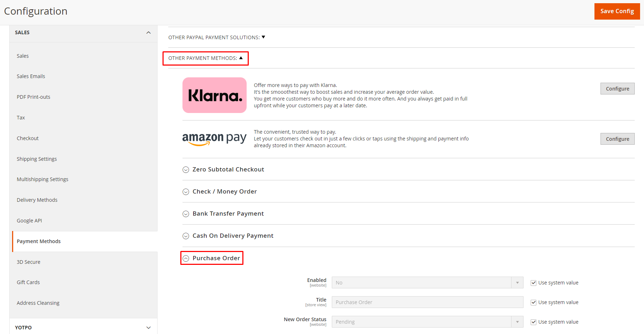Open Gift Cards settings
Screen dimensions: 644x334
[x=28, y=282]
